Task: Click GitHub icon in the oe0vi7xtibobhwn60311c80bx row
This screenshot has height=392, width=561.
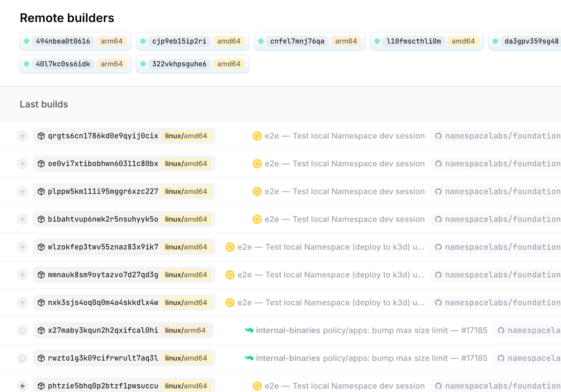Action: coord(438,164)
